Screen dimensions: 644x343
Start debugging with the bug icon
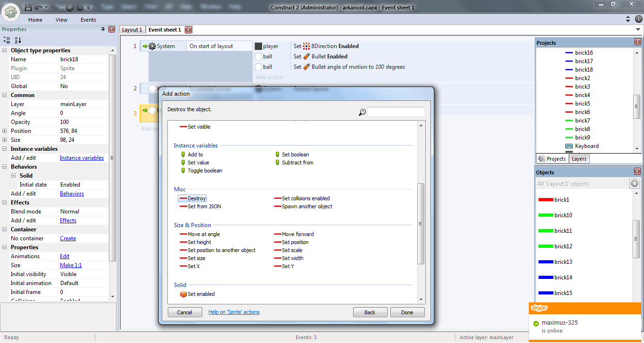coord(80,7)
